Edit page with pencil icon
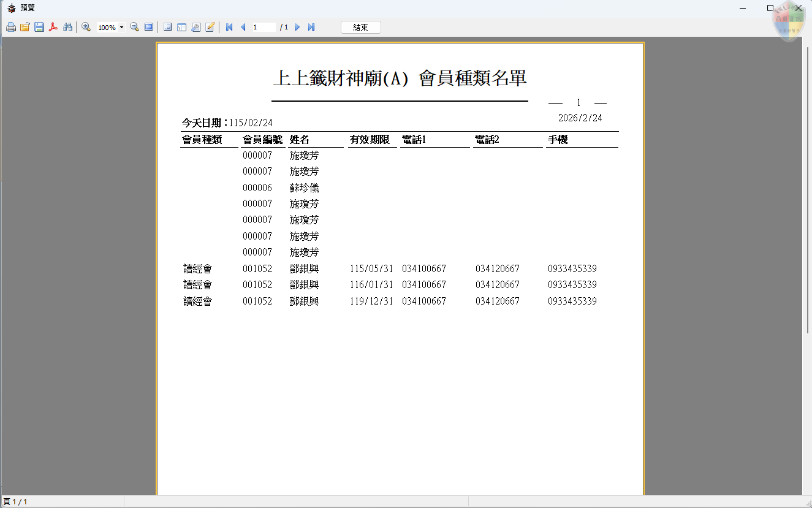The height and width of the screenshot is (508, 812). coord(210,28)
